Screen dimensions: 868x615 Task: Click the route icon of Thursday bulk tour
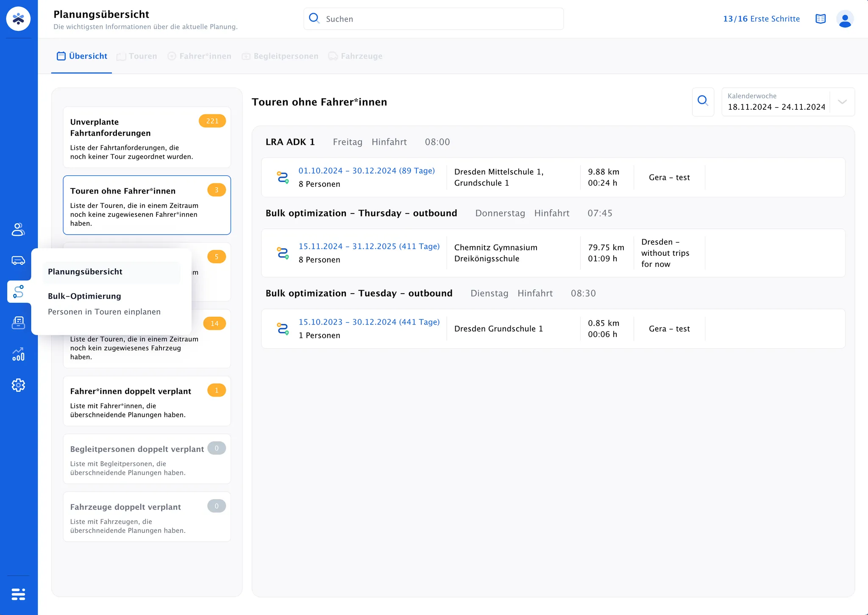283,253
